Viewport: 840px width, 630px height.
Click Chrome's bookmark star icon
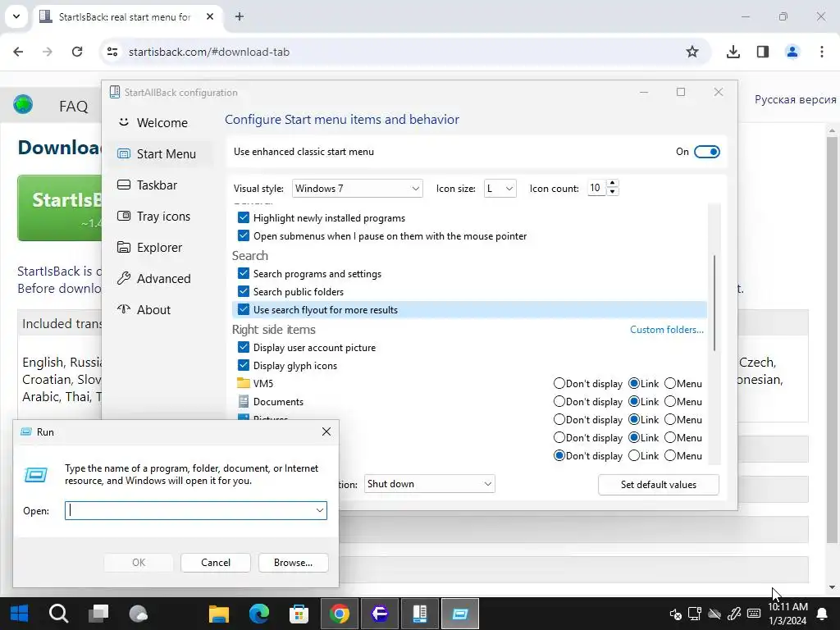tap(692, 52)
